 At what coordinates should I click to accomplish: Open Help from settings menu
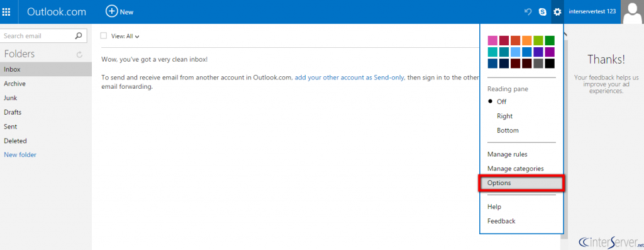point(494,207)
